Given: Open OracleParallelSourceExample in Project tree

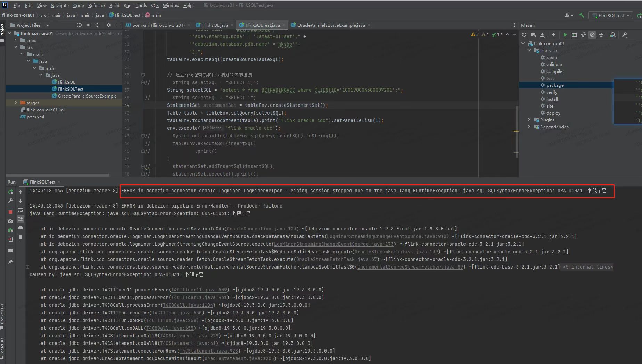Looking at the screenshot, I should pyautogui.click(x=87, y=96).
